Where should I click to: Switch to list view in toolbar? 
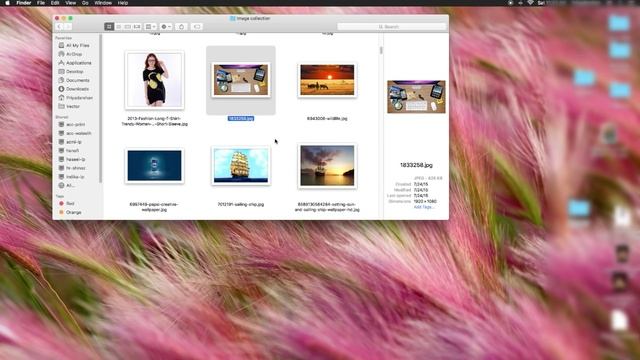(x=118, y=27)
